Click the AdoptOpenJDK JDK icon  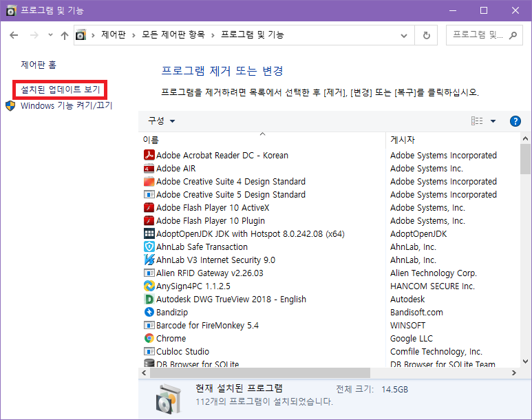pos(149,233)
